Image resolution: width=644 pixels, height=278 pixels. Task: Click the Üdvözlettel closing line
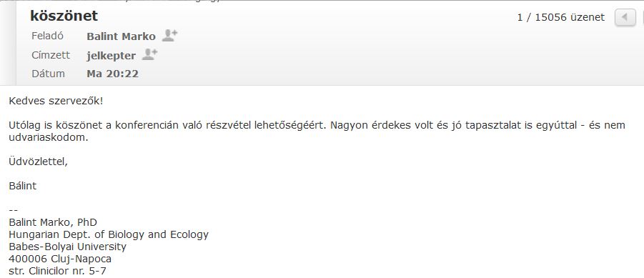[x=38, y=162]
